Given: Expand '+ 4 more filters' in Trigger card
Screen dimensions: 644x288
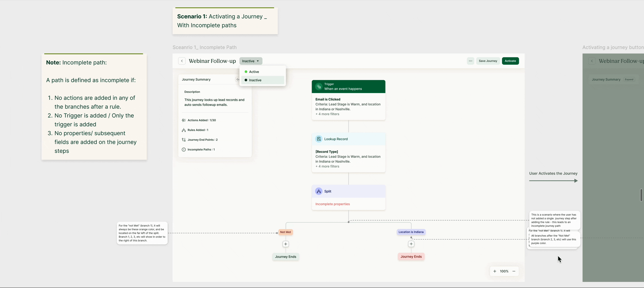Looking at the screenshot, I should tap(327, 114).
